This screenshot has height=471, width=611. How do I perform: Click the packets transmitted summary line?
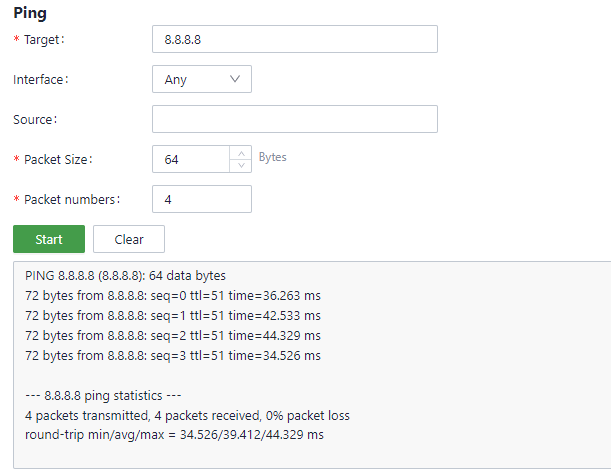pos(187,415)
